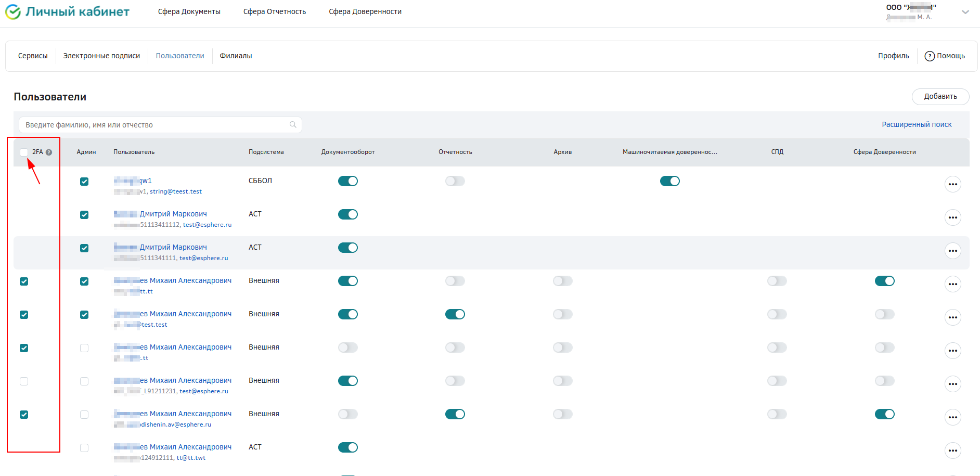Screen dimensions: 980x476
Task: Open the Личный кабинет home link text
Action: (x=78, y=12)
